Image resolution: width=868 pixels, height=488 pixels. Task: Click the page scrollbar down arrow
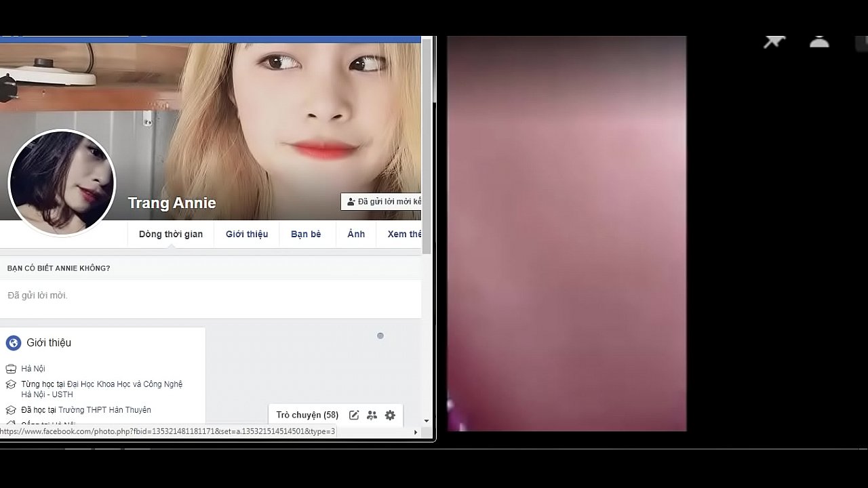pos(427,421)
